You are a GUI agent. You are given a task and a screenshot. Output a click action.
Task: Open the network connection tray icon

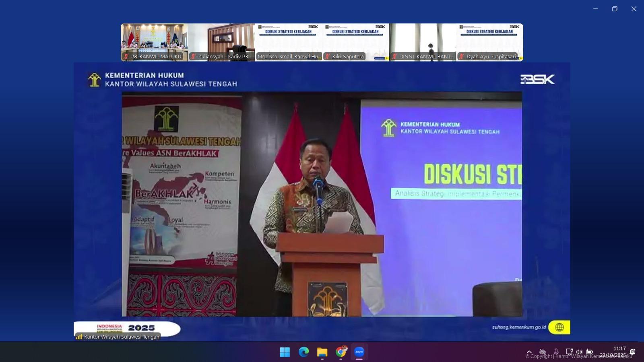(569, 352)
